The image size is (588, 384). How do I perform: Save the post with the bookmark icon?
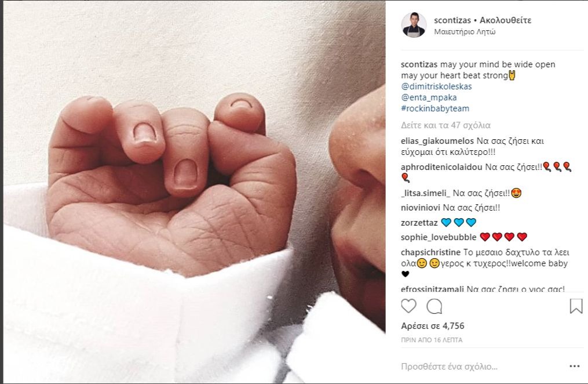pos(576,306)
